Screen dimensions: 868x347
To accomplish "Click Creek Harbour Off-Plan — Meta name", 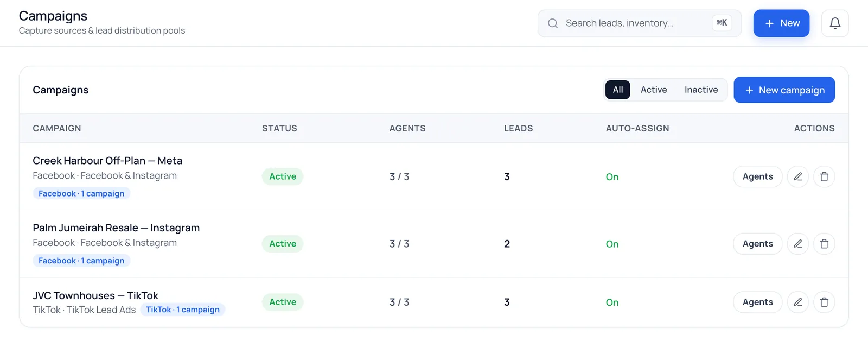I will [107, 161].
